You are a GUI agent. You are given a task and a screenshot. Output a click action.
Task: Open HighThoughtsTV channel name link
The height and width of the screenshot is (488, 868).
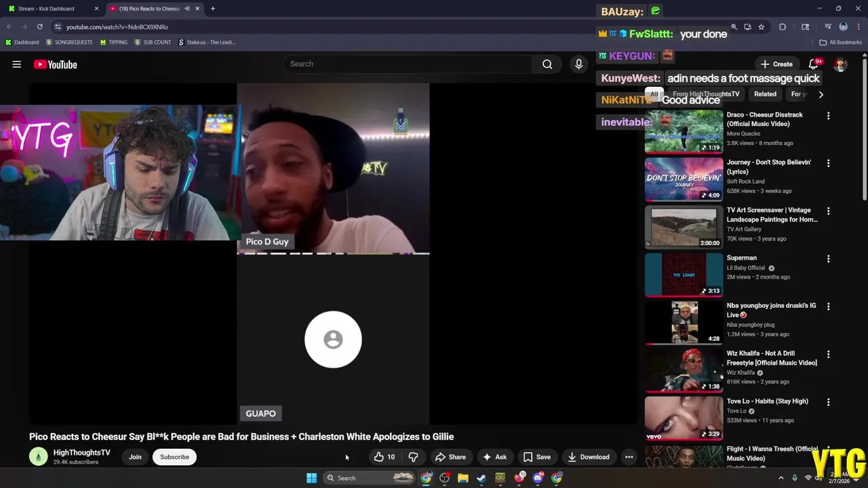point(81,453)
